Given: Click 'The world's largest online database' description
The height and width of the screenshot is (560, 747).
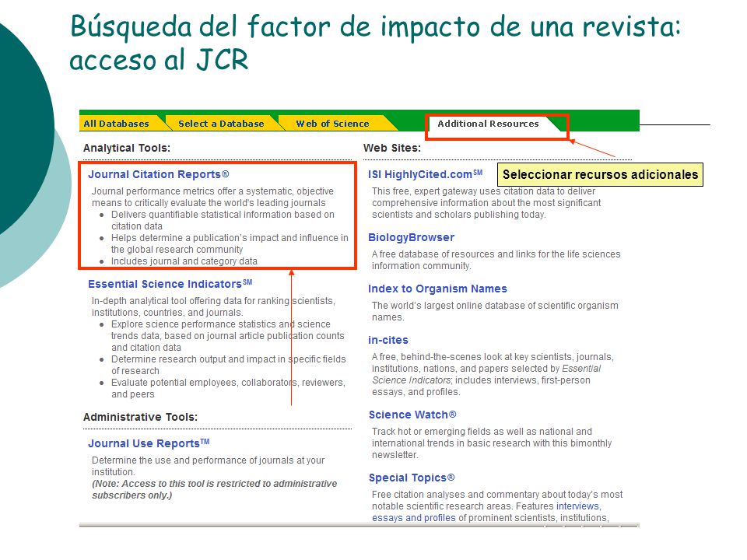Looking at the screenshot, I should pos(495,311).
